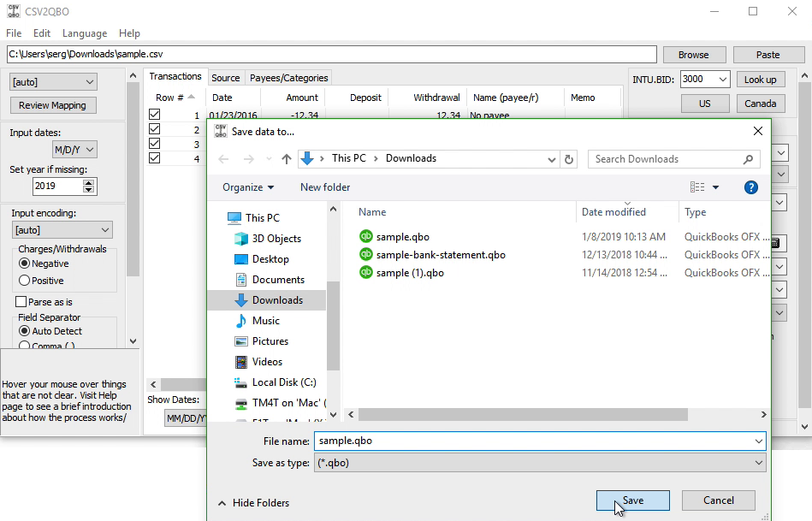Open the help question mark icon
Viewport: 812px width, 521px height.
(751, 187)
